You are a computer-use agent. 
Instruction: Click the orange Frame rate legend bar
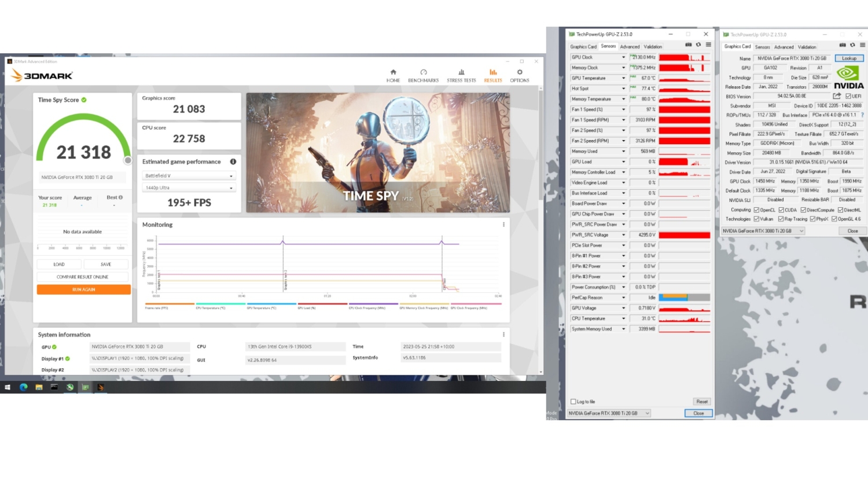click(170, 304)
